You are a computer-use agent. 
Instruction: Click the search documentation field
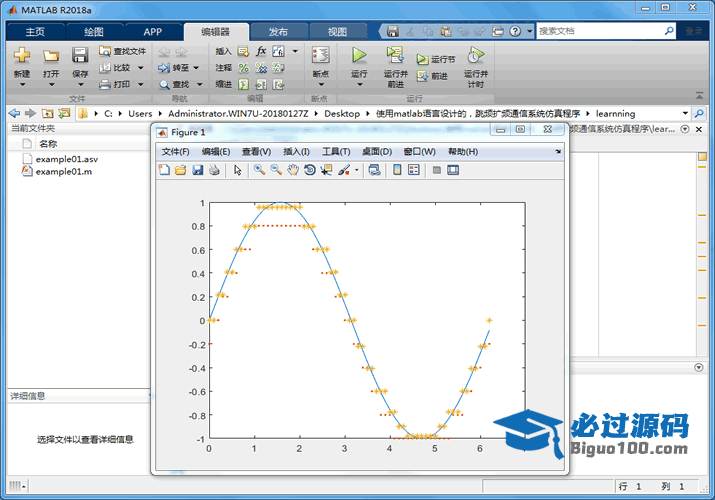tap(600, 31)
